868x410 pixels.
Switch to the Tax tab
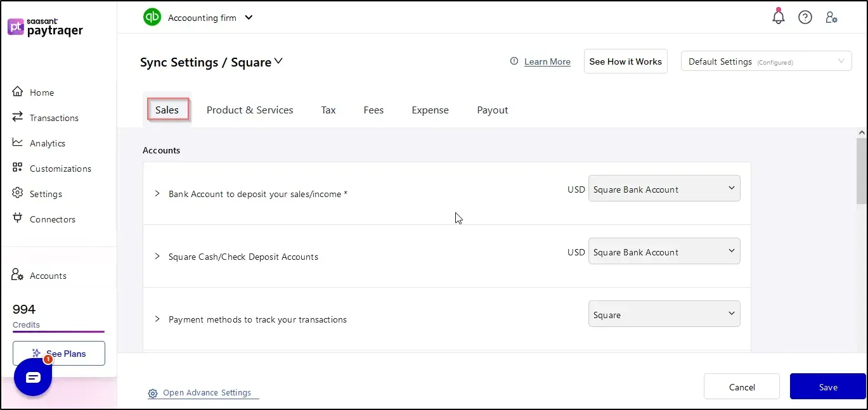(328, 110)
